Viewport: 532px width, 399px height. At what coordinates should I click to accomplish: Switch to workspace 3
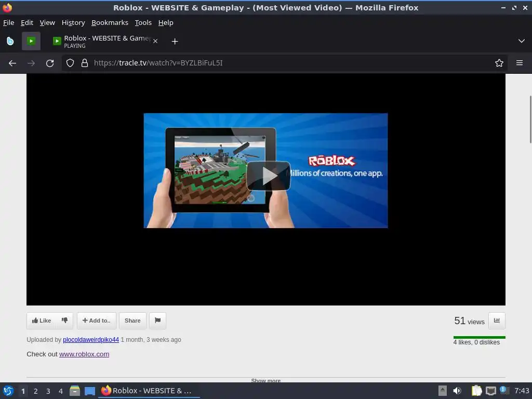pyautogui.click(x=48, y=391)
